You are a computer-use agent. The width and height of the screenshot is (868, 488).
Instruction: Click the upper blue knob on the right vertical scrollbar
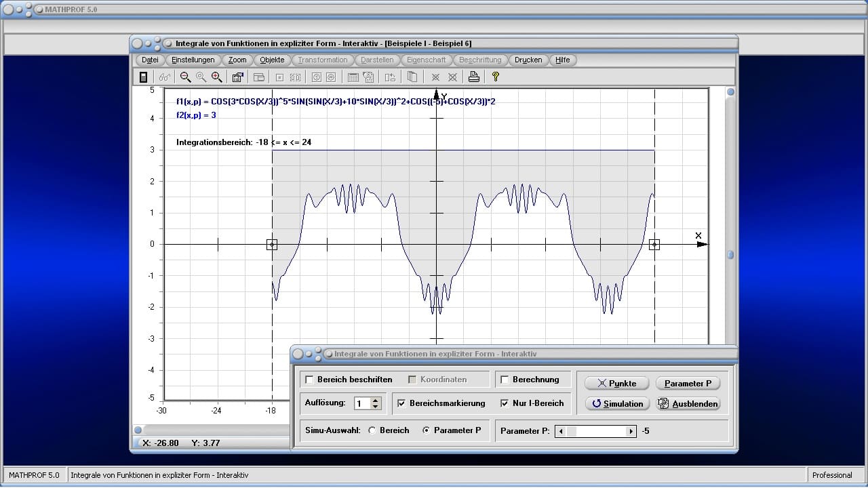pos(730,91)
